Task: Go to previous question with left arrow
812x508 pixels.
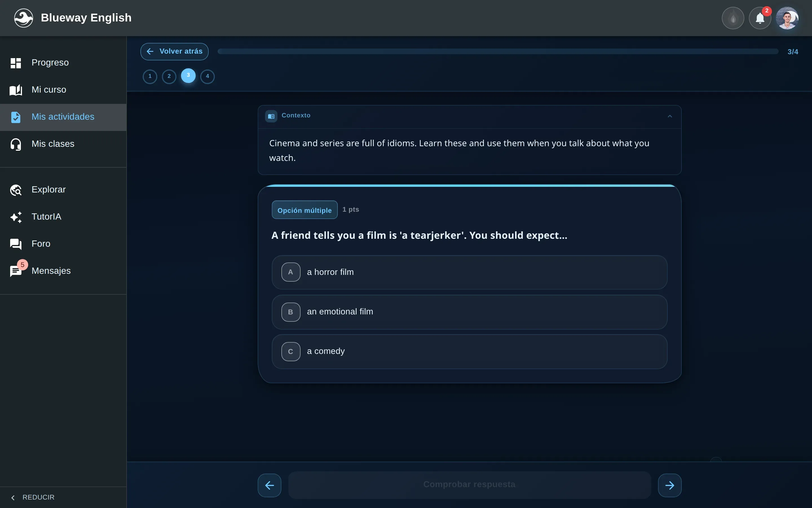Action: pyautogui.click(x=270, y=485)
